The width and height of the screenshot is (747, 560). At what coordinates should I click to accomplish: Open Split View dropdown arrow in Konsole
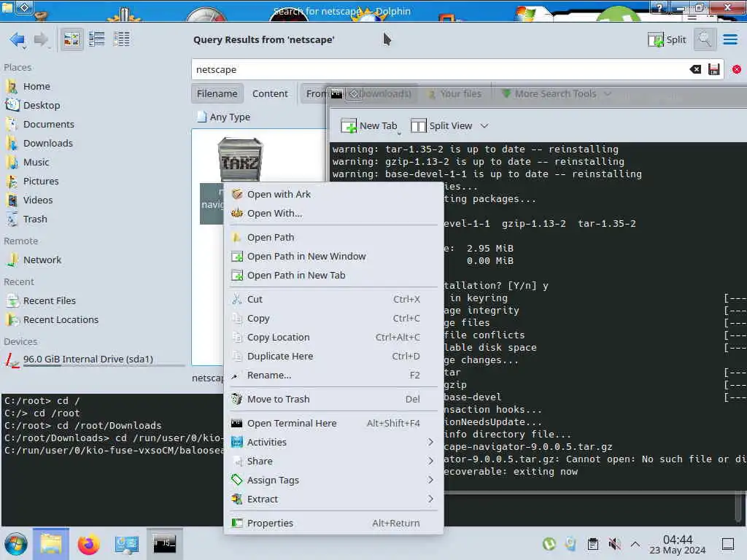pyautogui.click(x=484, y=126)
